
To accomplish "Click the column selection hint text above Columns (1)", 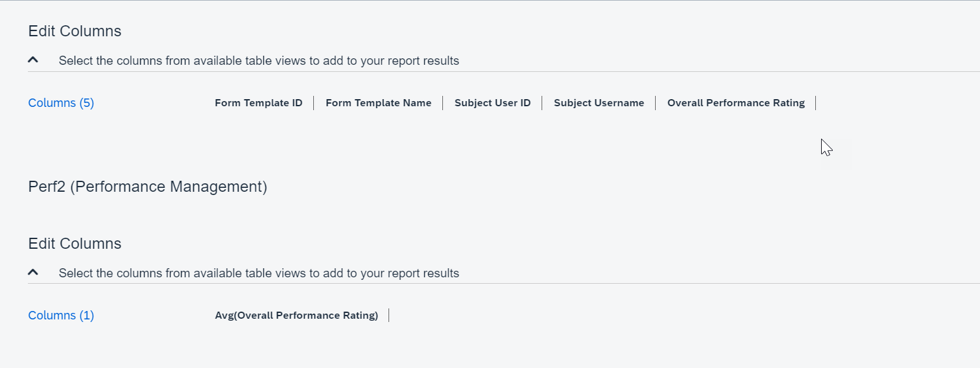I will pyautogui.click(x=259, y=273).
